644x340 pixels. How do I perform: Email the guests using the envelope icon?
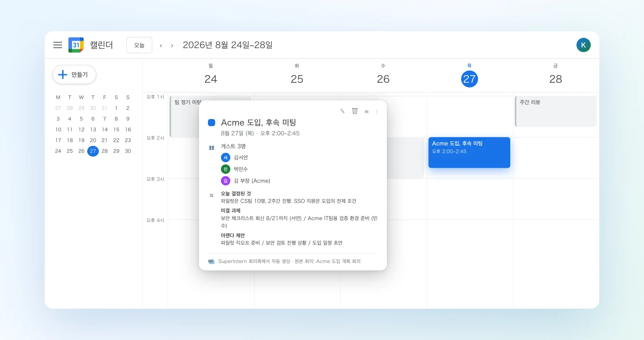367,112
